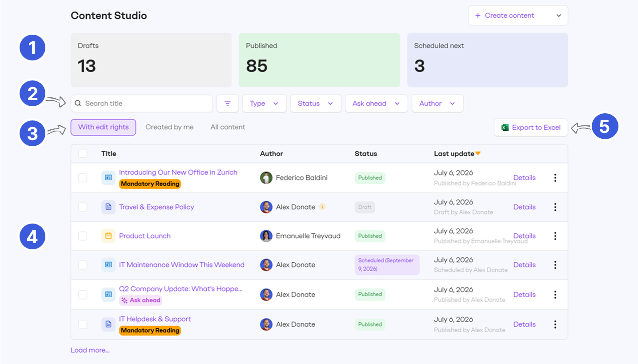Open Details for Travel & Expense Policy

click(525, 207)
